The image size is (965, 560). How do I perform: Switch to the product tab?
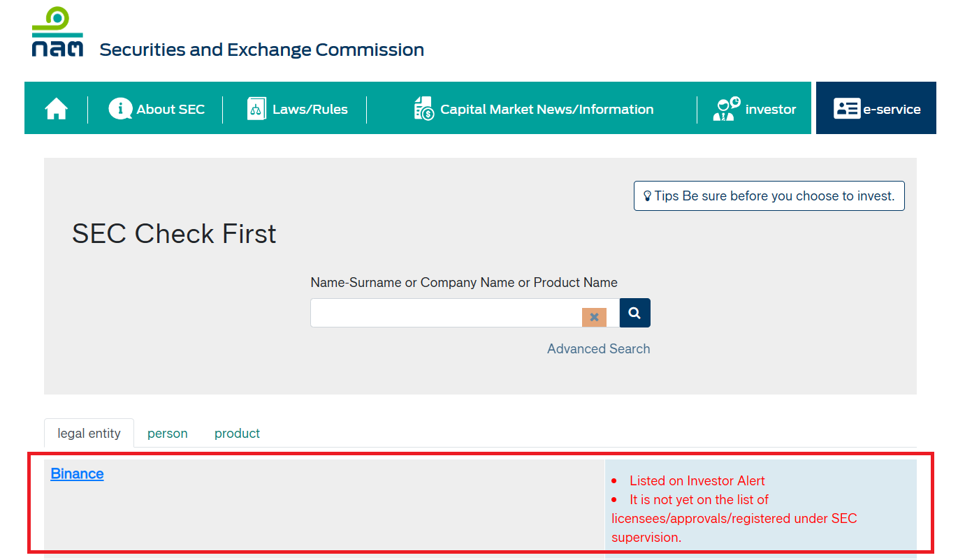(237, 434)
